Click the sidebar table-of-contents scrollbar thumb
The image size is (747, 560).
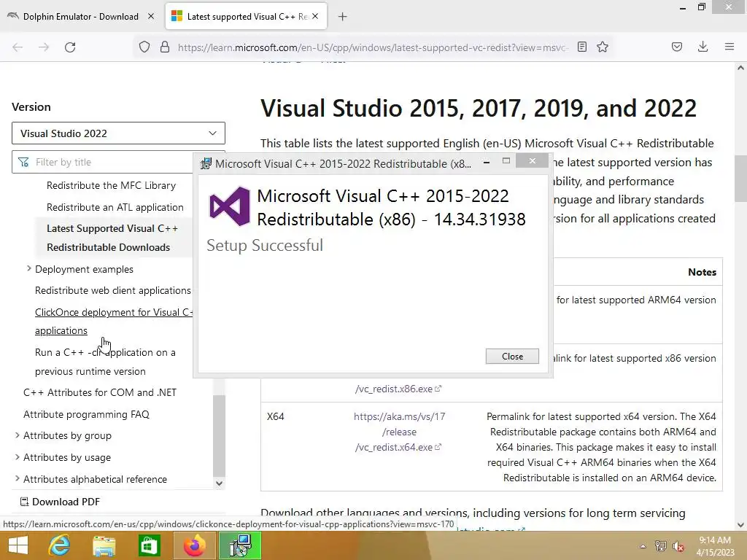pyautogui.click(x=219, y=435)
